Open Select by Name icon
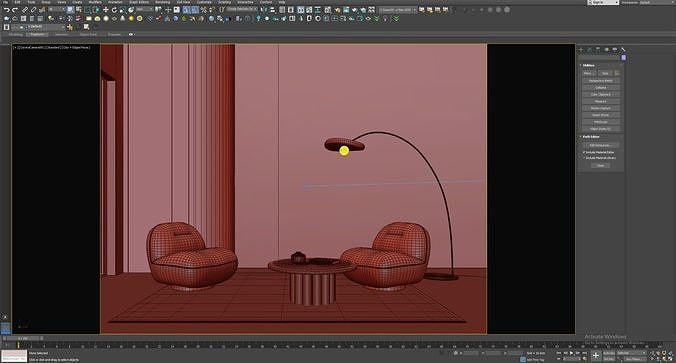 [x=78, y=9]
